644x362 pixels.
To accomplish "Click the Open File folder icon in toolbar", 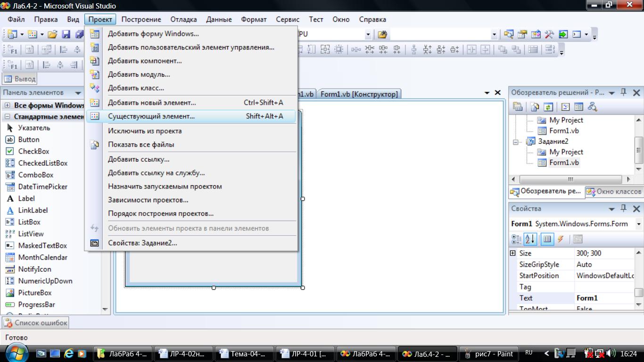I will pyautogui.click(x=52, y=34).
